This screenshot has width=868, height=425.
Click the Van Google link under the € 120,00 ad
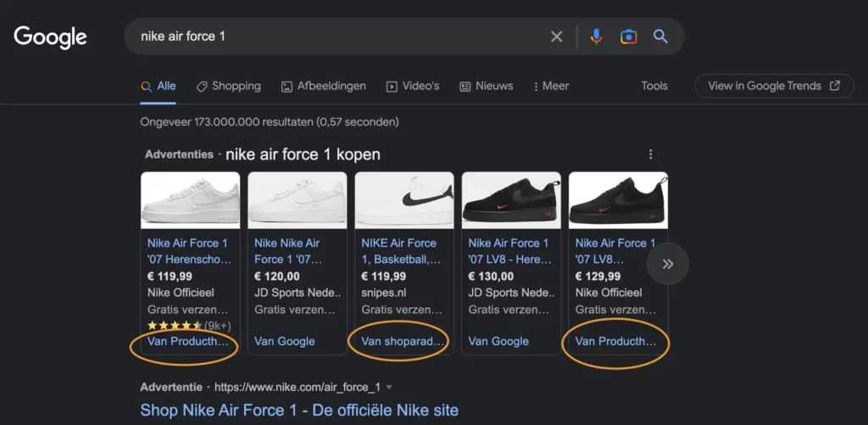[x=285, y=341]
